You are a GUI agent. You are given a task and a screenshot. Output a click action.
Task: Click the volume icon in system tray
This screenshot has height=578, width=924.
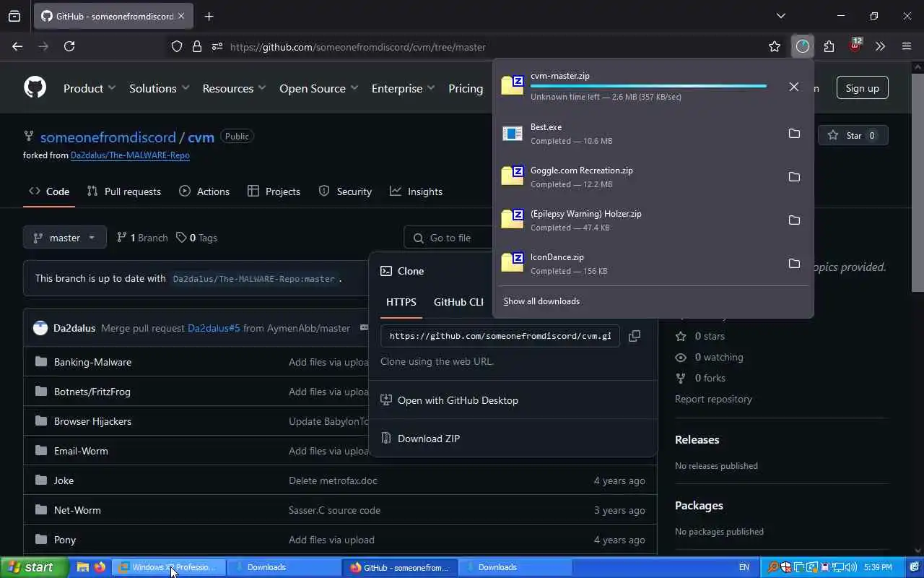click(851, 567)
